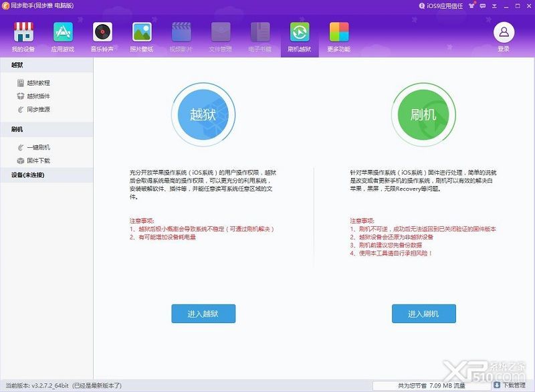535x392 pixels.
Task: Open 一键刷机 one-click flash
Action: 34,147
